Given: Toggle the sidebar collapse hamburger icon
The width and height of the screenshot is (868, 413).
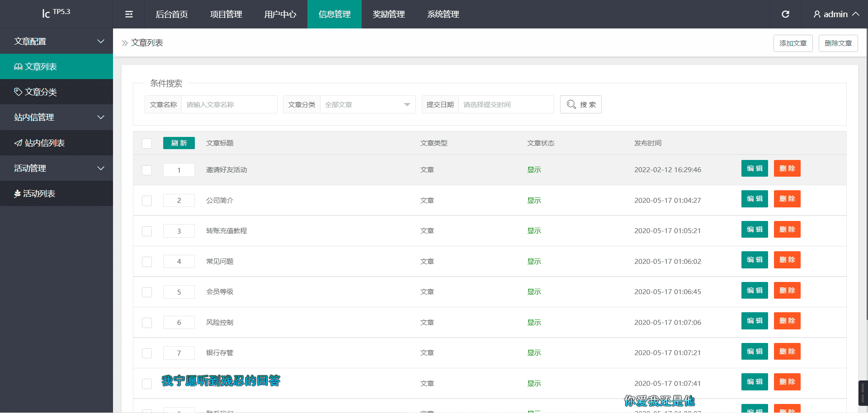Looking at the screenshot, I should pos(129,14).
